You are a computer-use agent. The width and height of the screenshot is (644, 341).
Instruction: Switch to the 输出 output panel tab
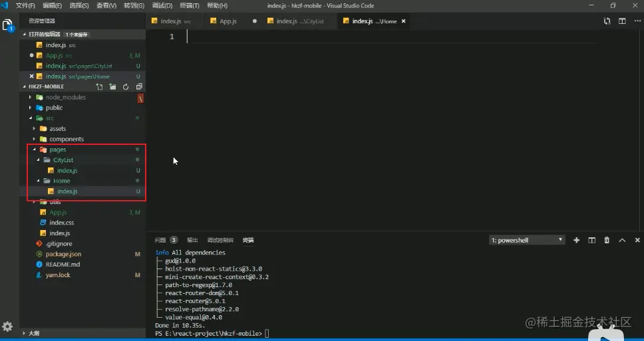[192, 240]
